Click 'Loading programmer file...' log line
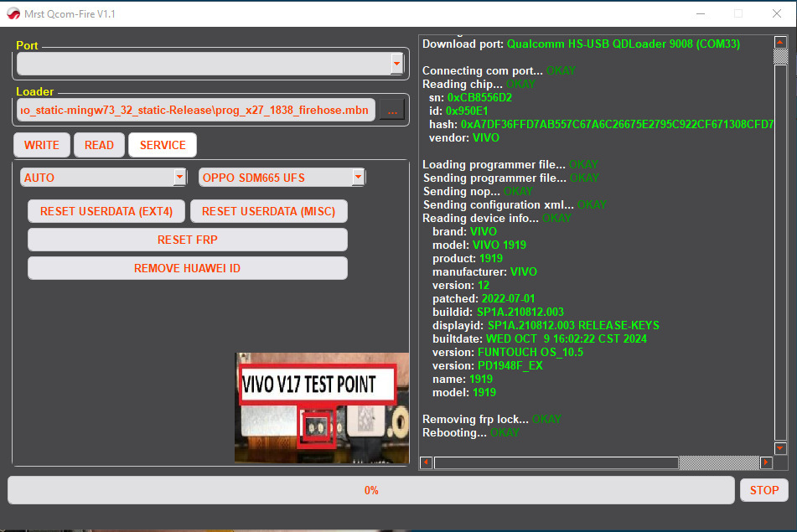797x532 pixels. [x=510, y=165]
